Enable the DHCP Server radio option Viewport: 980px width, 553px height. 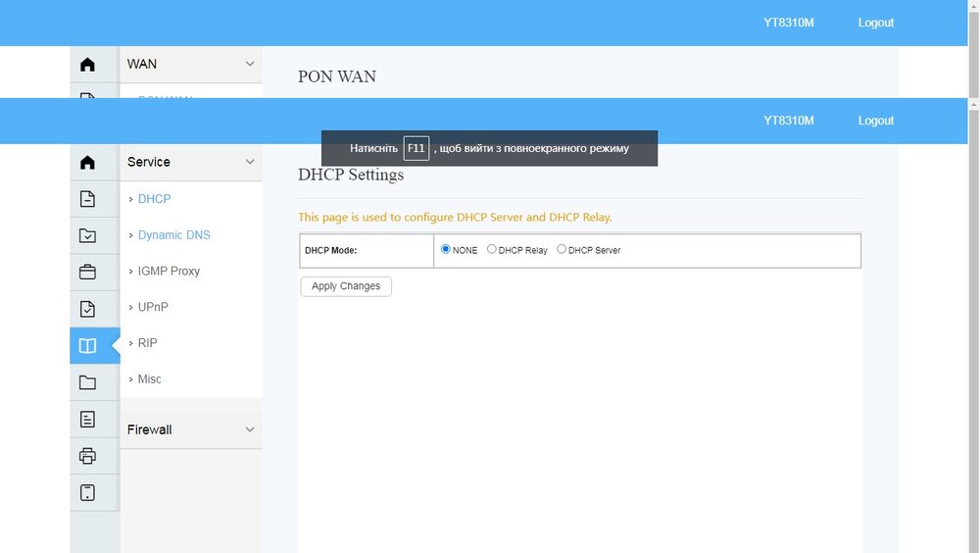[x=562, y=249]
